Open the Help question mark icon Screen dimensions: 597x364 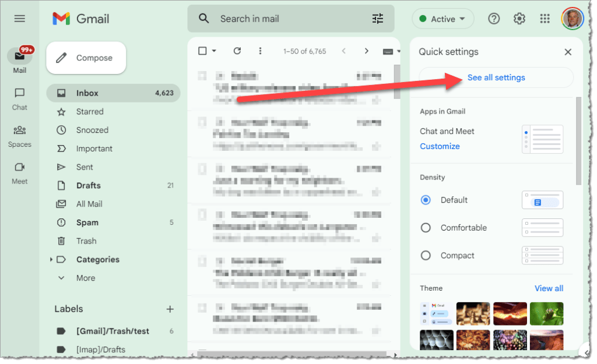point(494,19)
